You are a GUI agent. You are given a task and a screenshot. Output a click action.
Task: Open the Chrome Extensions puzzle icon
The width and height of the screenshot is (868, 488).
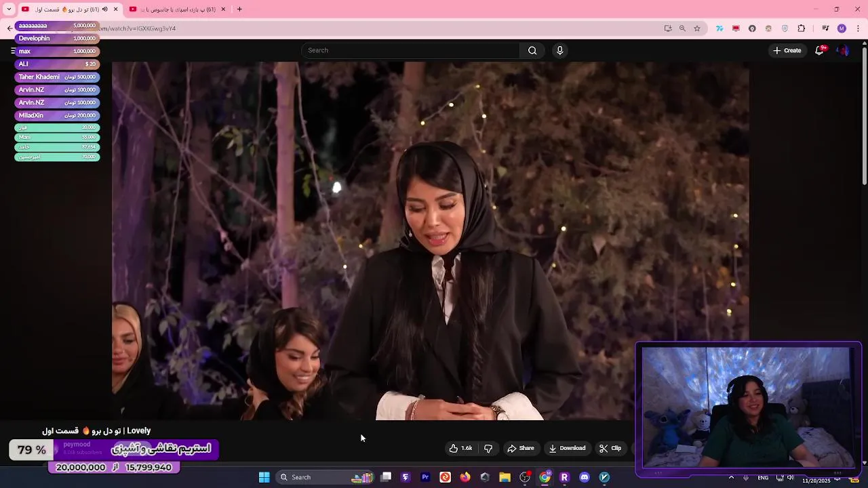coord(802,28)
